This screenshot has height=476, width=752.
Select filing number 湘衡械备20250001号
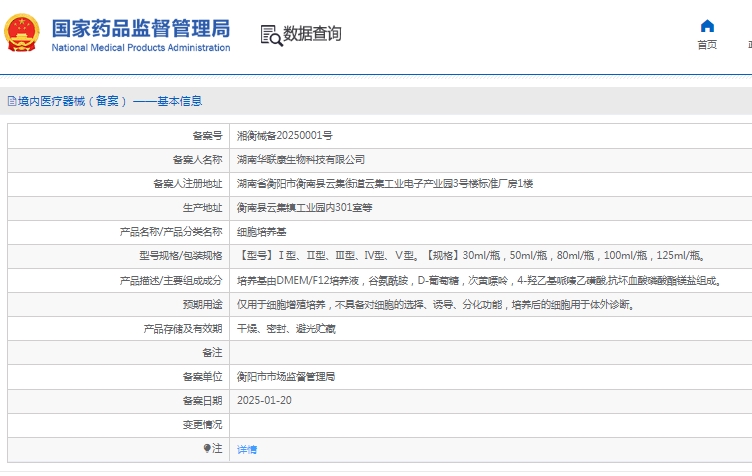(284, 136)
